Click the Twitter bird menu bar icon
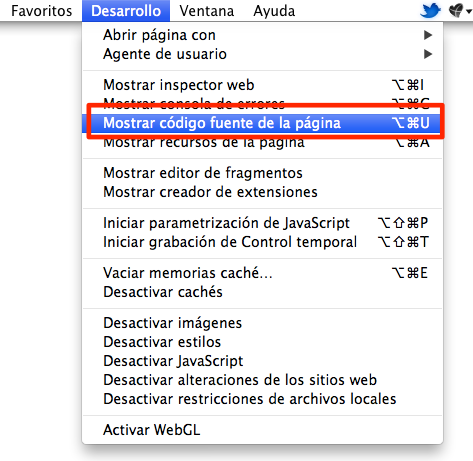Screen dimensions: 473x461 click(430, 11)
